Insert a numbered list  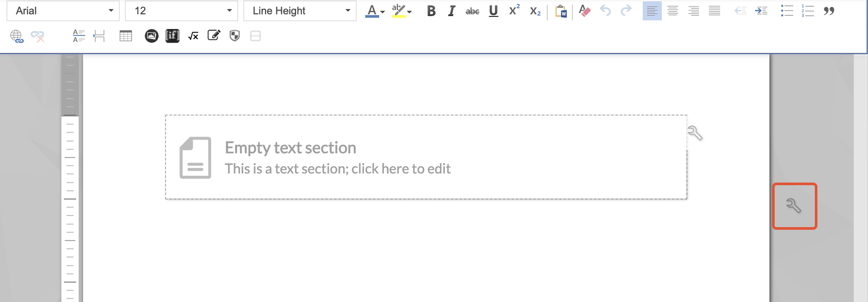pos(807,11)
